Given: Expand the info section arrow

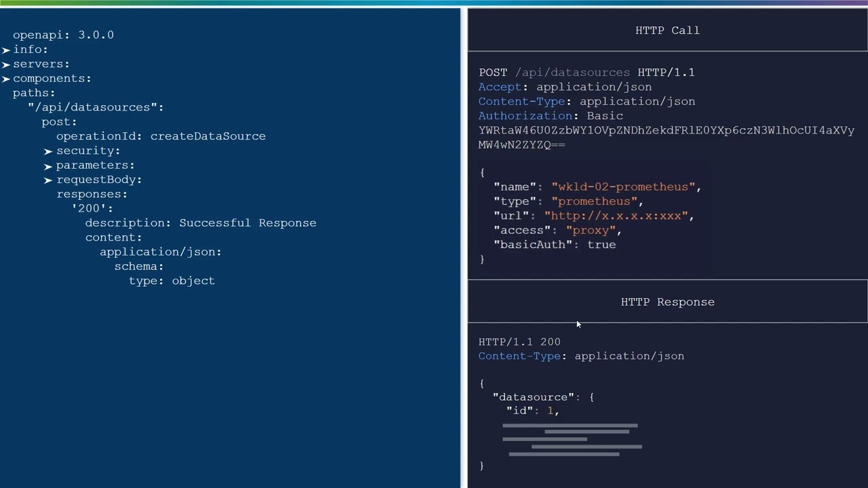Looking at the screenshot, I should point(6,50).
